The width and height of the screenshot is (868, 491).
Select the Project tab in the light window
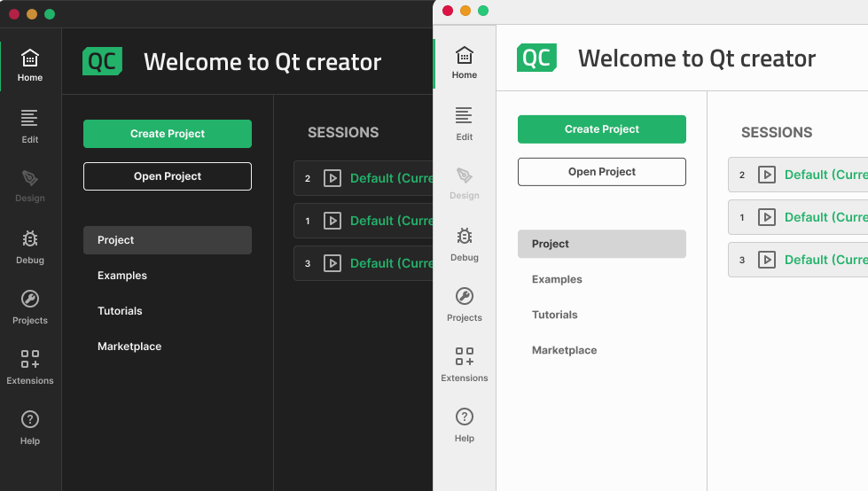point(551,244)
